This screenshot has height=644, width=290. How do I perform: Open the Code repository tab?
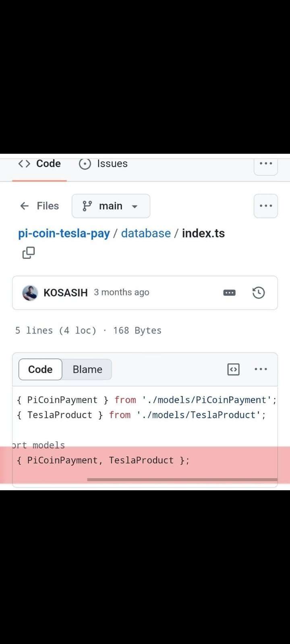tap(39, 164)
